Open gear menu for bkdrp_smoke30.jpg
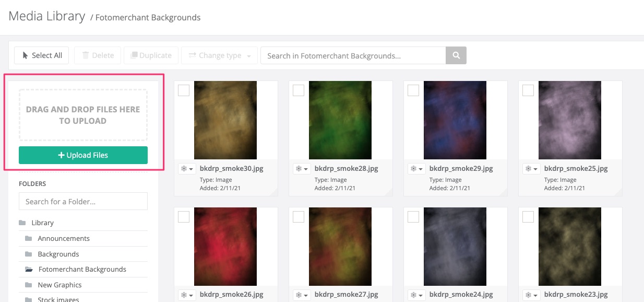Viewport: 644px width, 302px height. (187, 169)
